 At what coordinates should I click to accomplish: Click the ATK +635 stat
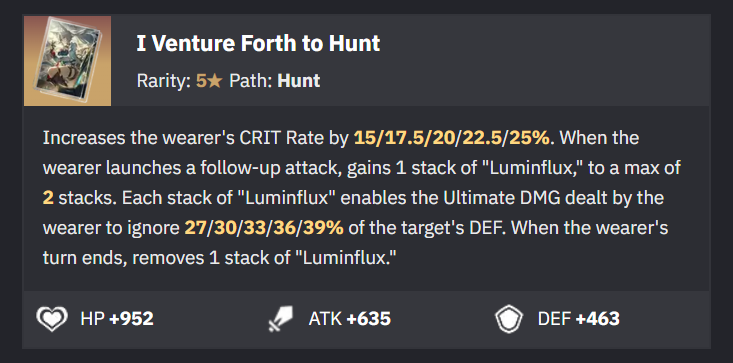(350, 319)
